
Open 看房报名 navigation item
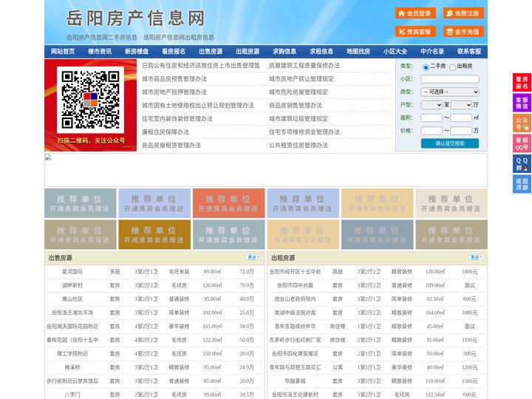point(174,52)
